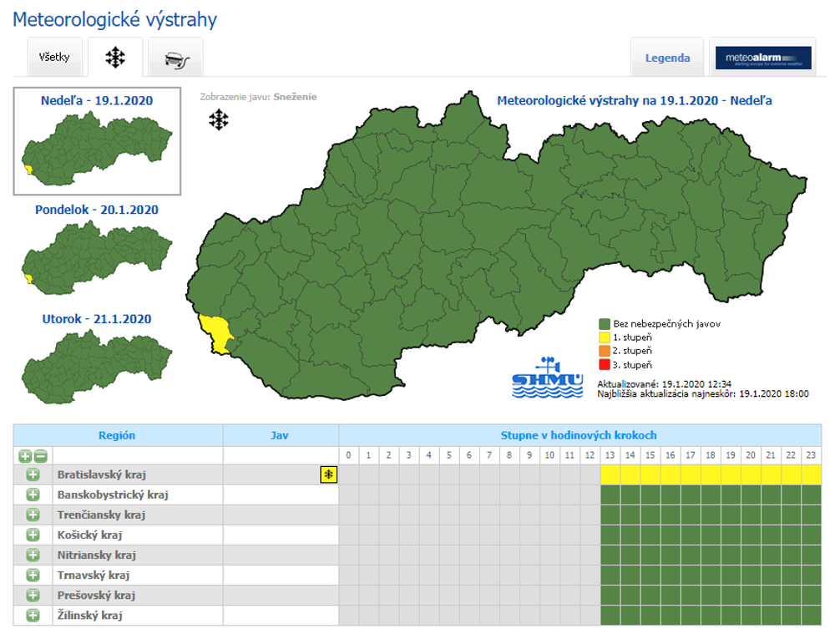
Task: Click the expand all green plus icon
Action: pyautogui.click(x=25, y=456)
